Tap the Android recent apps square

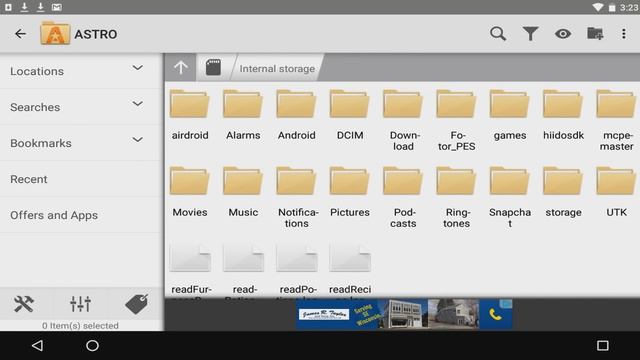[x=602, y=346]
